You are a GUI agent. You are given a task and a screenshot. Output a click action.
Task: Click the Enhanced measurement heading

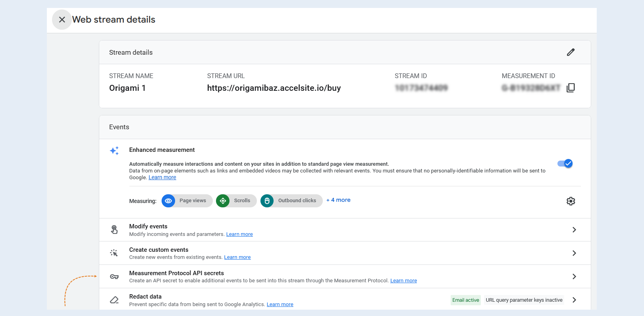pyautogui.click(x=162, y=150)
